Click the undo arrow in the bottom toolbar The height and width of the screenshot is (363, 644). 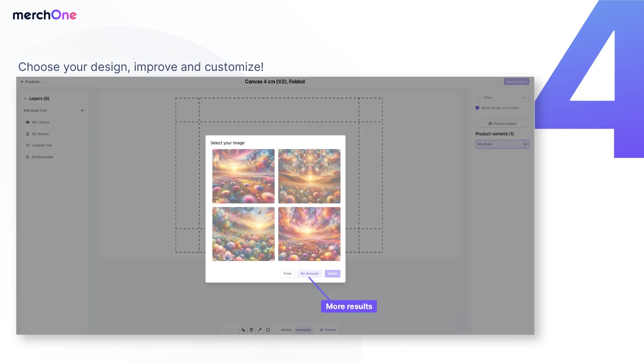[226, 330]
